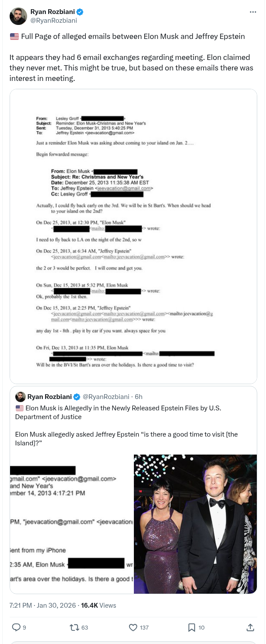
Task: Click the verified badge in quoted tweet
Action: coord(77,397)
